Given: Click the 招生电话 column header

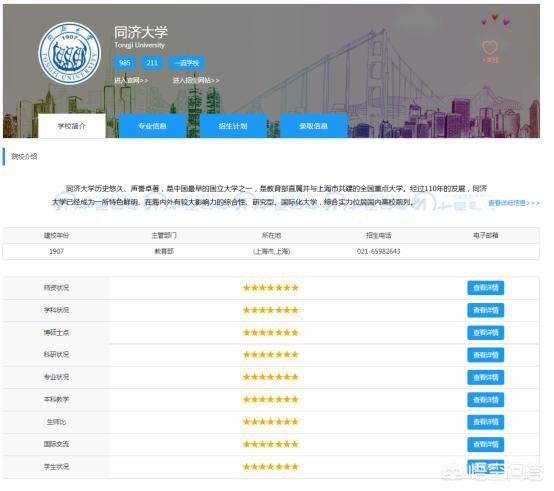Looking at the screenshot, I should click(378, 236).
